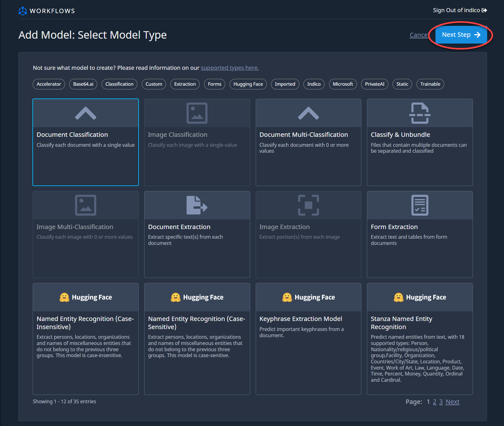Click the Form Extraction checklist icon
The height and width of the screenshot is (426, 504).
tap(420, 205)
